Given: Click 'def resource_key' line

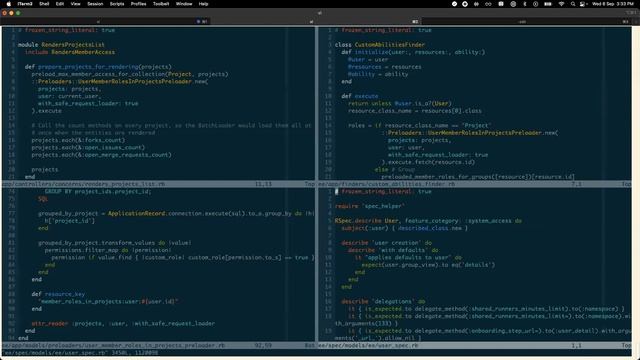Looking at the screenshot, I should [58, 294].
